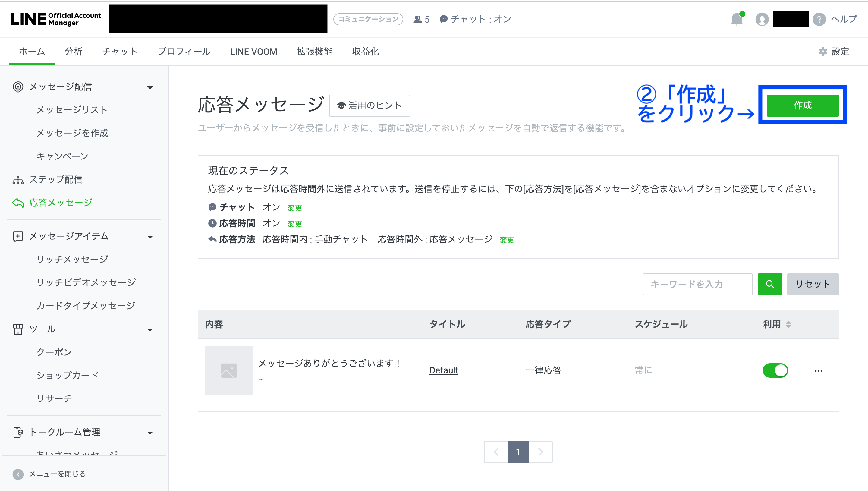Open the LINE VOOM tab
This screenshot has height=491, width=868.
[x=253, y=52]
